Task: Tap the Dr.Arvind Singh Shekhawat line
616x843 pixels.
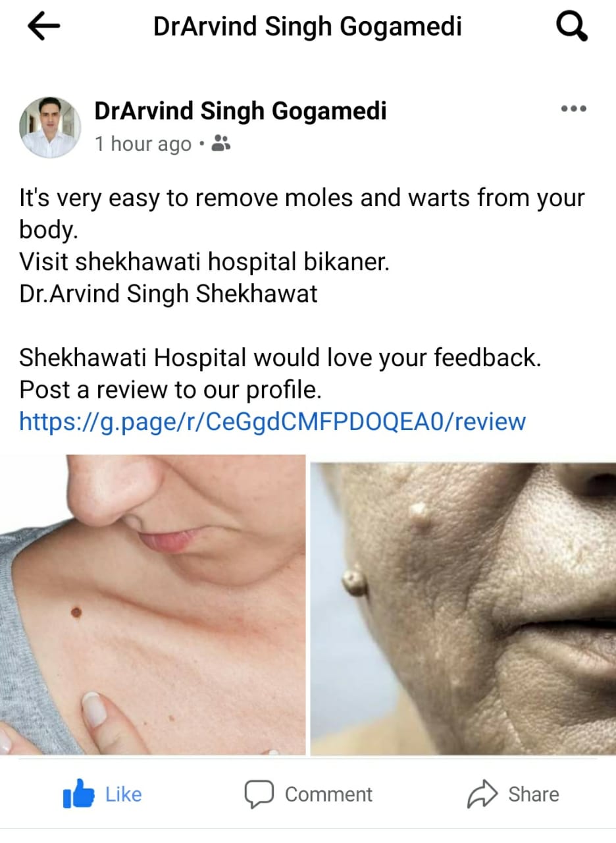Action: click(x=168, y=294)
